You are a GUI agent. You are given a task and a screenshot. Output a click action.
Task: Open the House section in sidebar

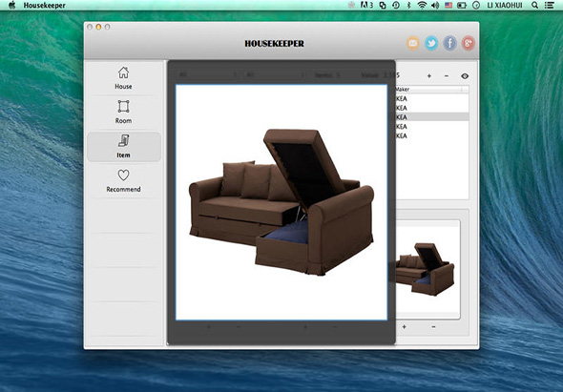click(123, 78)
